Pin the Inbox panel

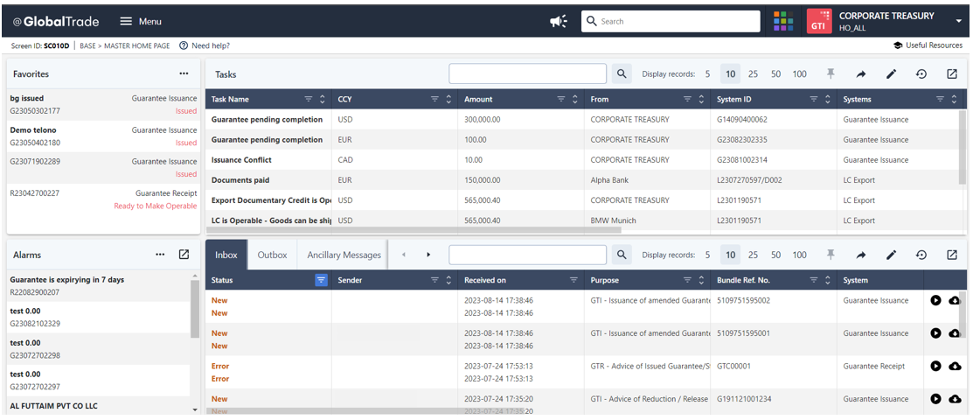831,255
